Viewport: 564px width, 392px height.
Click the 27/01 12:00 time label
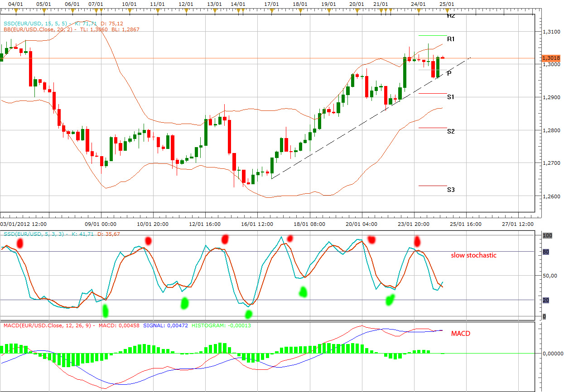[519, 224]
